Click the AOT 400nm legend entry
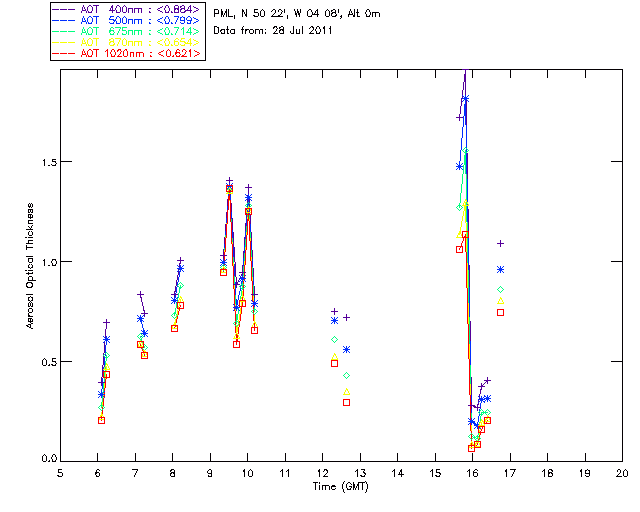The width and height of the screenshot is (640, 512). tap(128, 10)
